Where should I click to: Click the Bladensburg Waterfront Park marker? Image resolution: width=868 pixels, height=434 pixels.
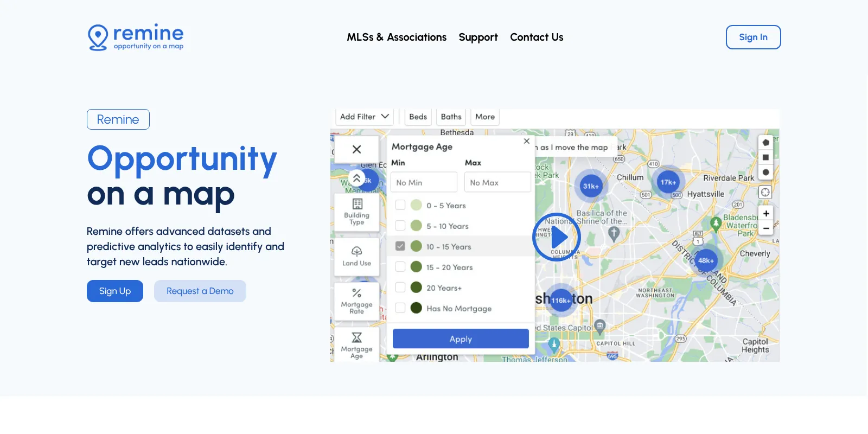point(716,225)
